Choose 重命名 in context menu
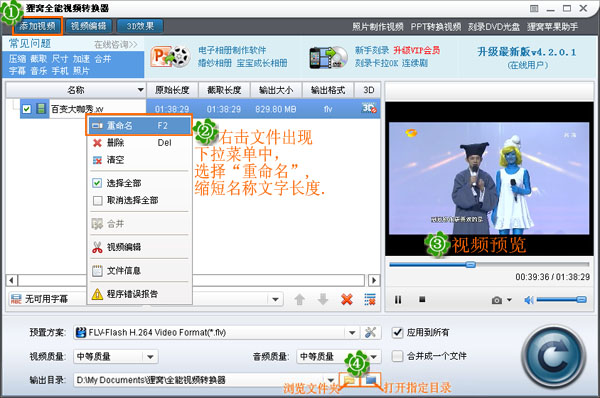 pos(139,126)
